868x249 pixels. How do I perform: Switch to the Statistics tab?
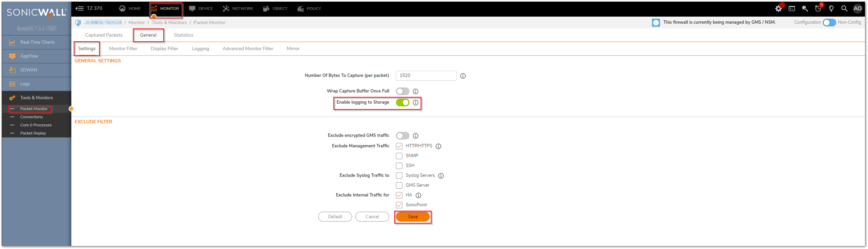point(183,35)
